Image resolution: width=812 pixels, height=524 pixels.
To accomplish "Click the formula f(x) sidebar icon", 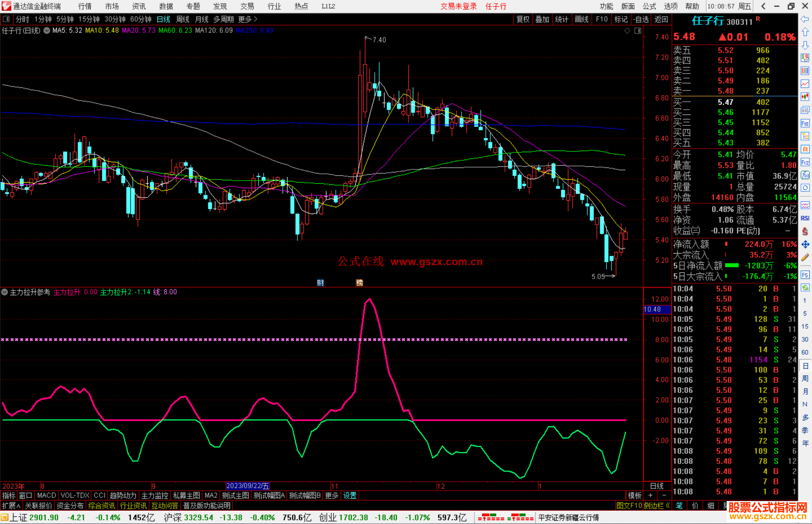I will [x=805, y=175].
